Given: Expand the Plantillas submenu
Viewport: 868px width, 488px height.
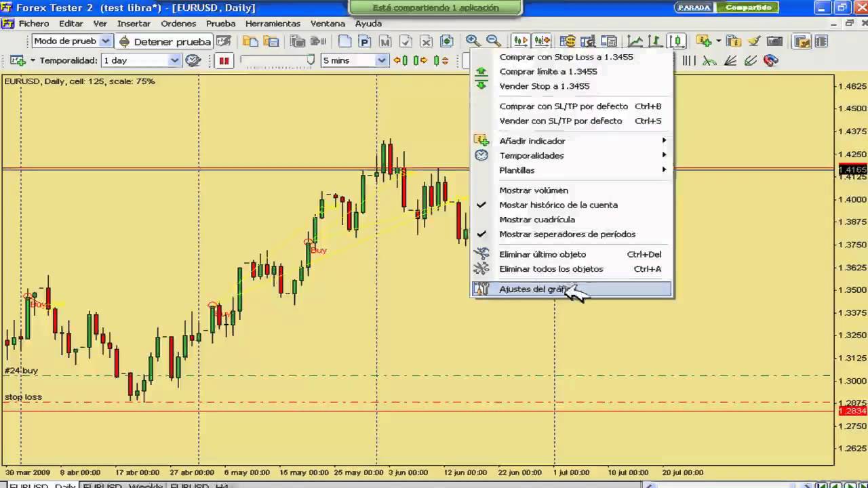Looking at the screenshot, I should tap(572, 170).
